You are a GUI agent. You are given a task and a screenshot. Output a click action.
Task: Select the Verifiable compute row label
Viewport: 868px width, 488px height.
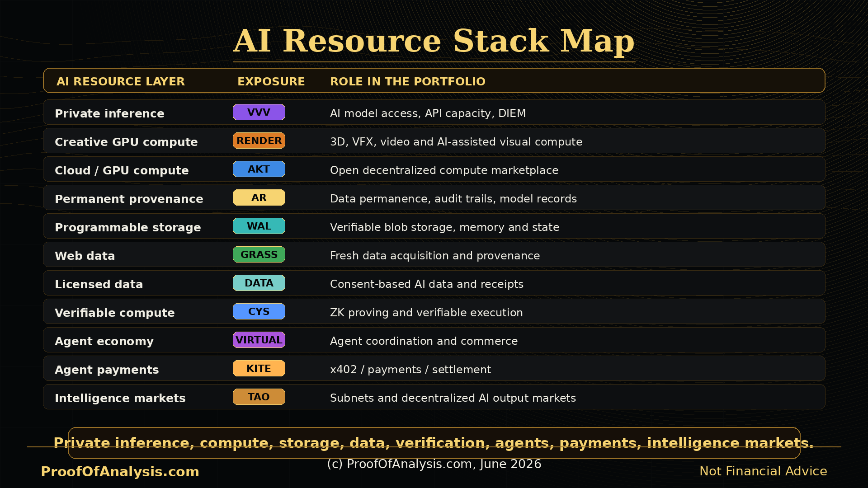[114, 313]
